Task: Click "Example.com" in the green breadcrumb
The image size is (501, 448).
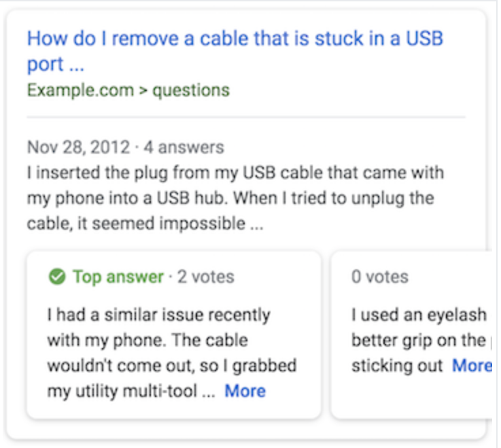Action: pos(80,90)
